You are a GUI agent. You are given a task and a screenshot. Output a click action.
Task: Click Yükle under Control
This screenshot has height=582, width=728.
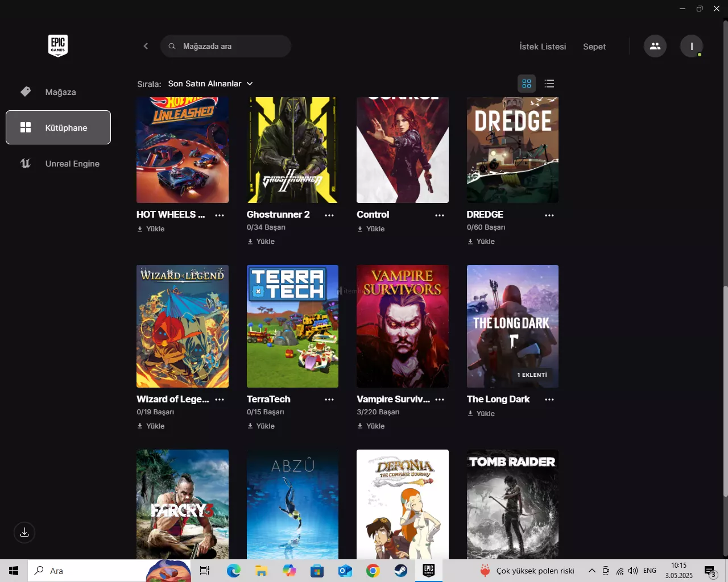[x=371, y=229]
